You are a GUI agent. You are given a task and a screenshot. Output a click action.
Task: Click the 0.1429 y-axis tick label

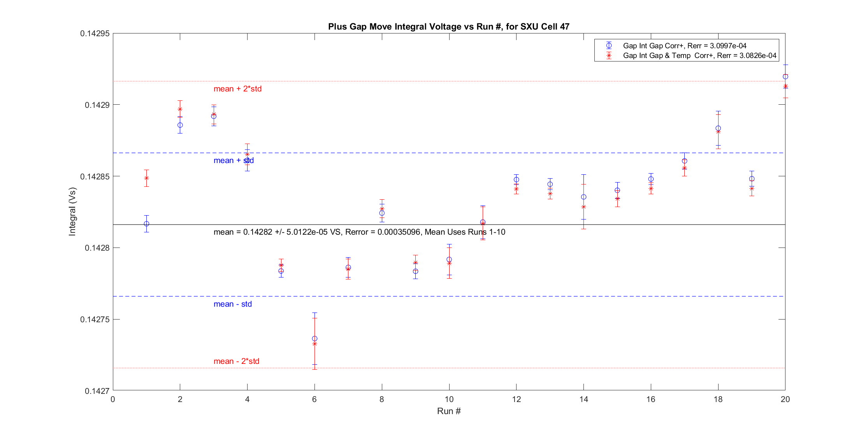tap(97, 105)
